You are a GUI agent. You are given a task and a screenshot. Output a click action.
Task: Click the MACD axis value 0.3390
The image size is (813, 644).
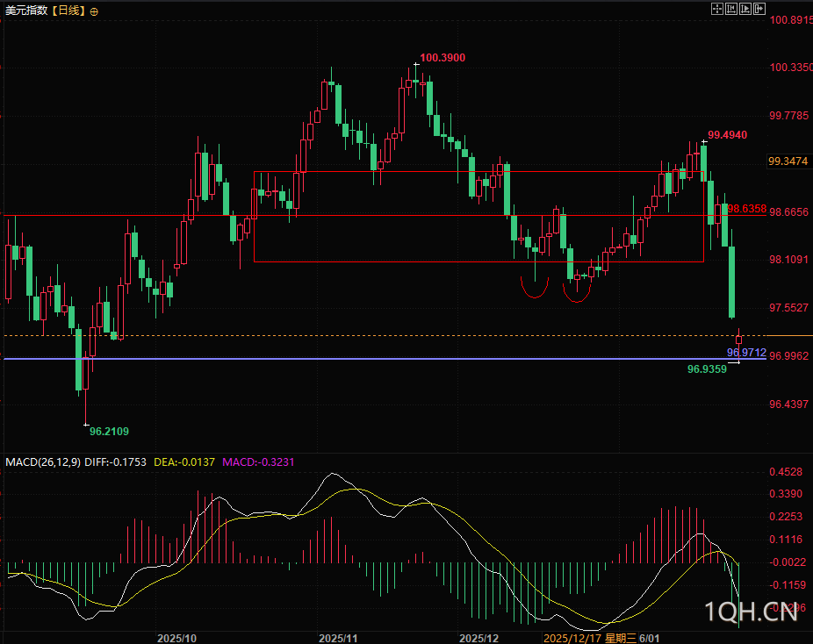coord(786,494)
